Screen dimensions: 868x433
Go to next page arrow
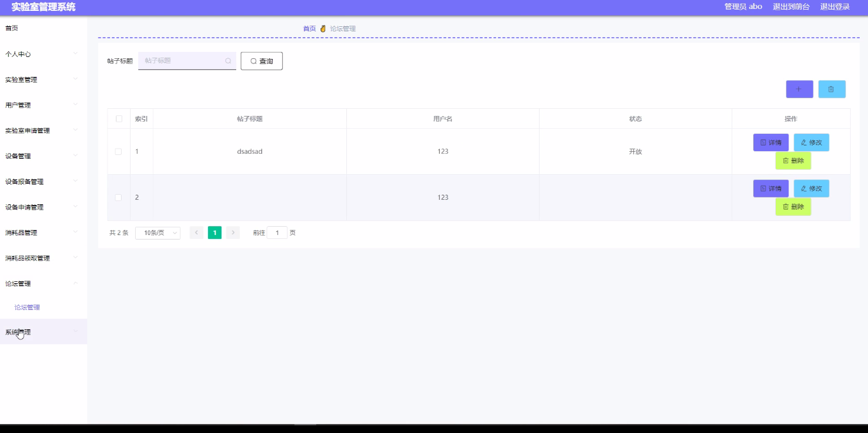click(233, 233)
